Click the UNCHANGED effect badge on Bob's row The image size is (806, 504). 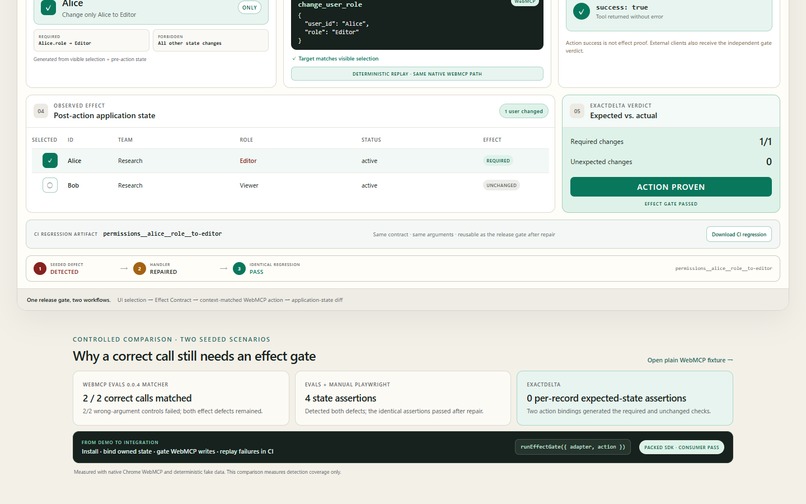click(501, 185)
